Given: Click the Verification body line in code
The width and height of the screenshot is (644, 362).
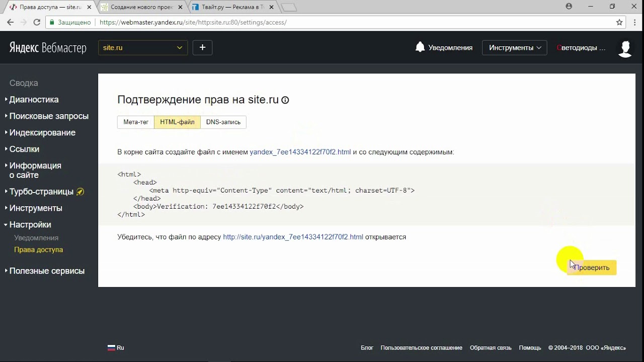Looking at the screenshot, I should tap(218, 207).
